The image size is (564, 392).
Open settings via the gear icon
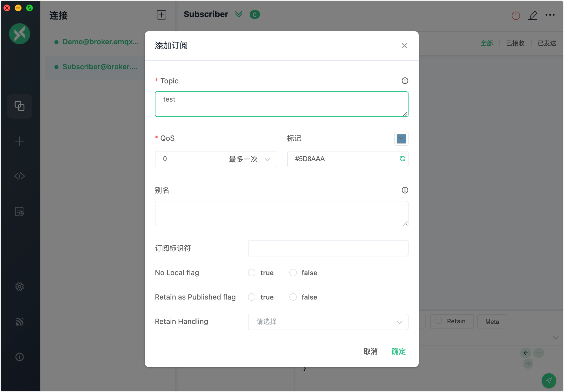19,286
